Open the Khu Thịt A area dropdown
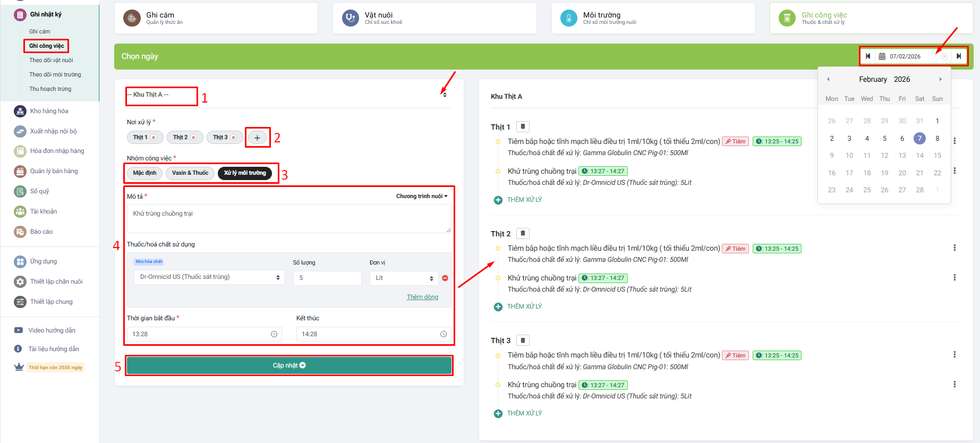 [x=288, y=95]
